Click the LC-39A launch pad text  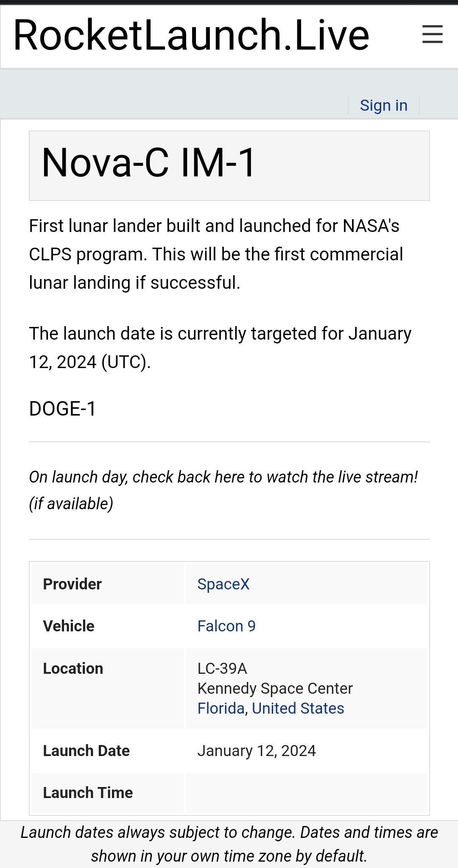tap(222, 668)
